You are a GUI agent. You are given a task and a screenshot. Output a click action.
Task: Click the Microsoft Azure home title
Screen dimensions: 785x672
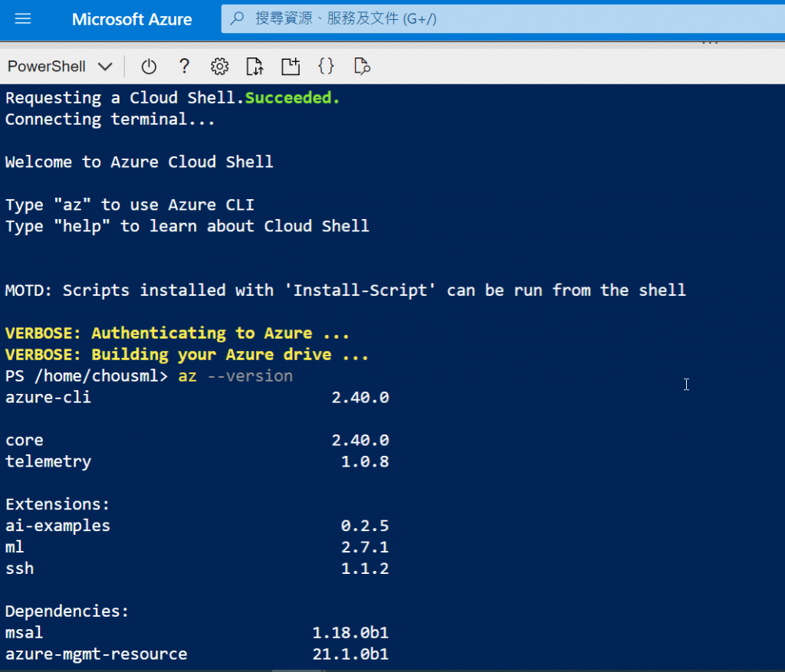tap(132, 19)
